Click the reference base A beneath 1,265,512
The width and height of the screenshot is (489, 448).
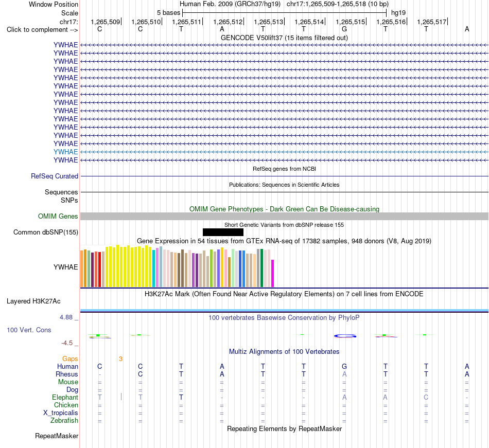coord(222,29)
